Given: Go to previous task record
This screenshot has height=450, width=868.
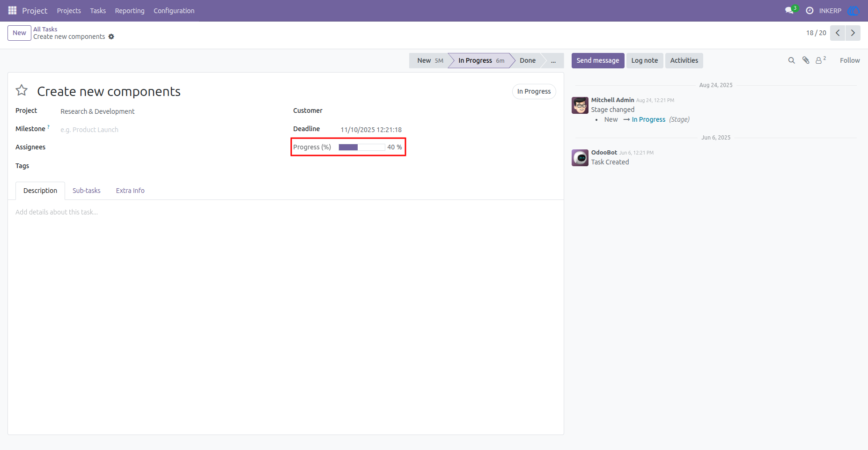Looking at the screenshot, I should pyautogui.click(x=838, y=33).
